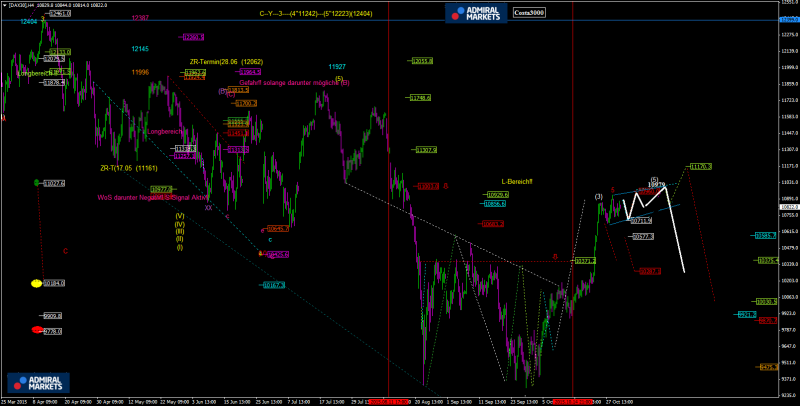Click the 'C--Y---3' wave count header text

point(315,14)
